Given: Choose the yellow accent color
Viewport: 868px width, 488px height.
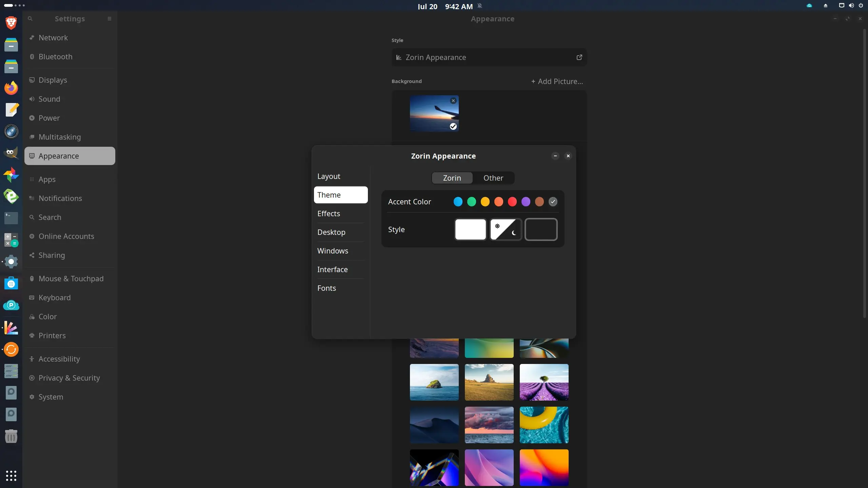Looking at the screenshot, I should [x=485, y=202].
